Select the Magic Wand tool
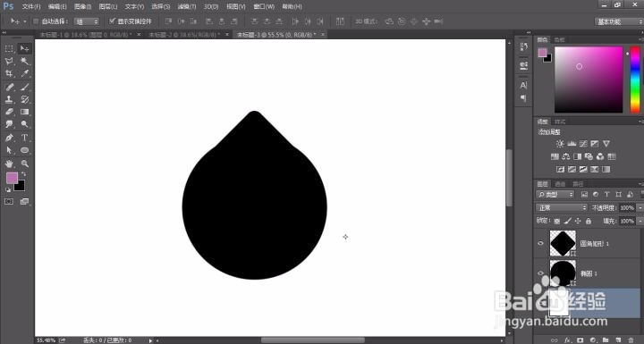 click(25, 61)
